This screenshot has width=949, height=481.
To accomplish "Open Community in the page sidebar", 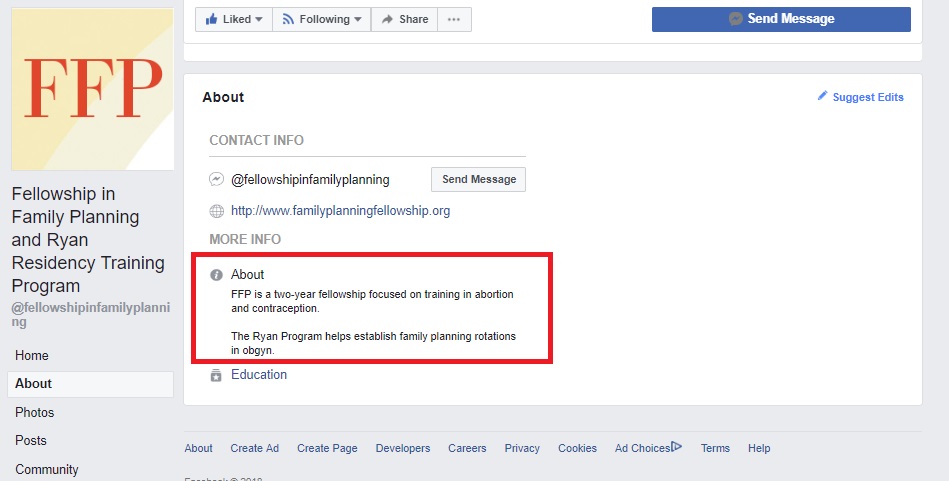I will point(47,469).
